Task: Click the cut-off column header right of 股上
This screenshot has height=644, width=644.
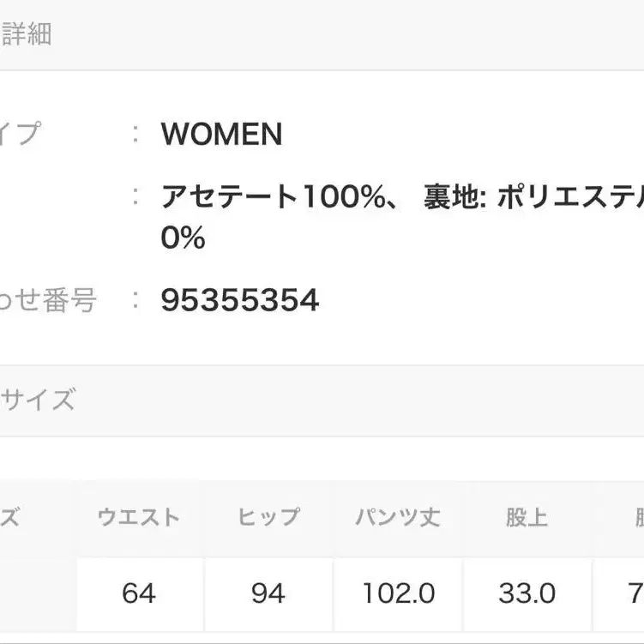Action: (636, 517)
